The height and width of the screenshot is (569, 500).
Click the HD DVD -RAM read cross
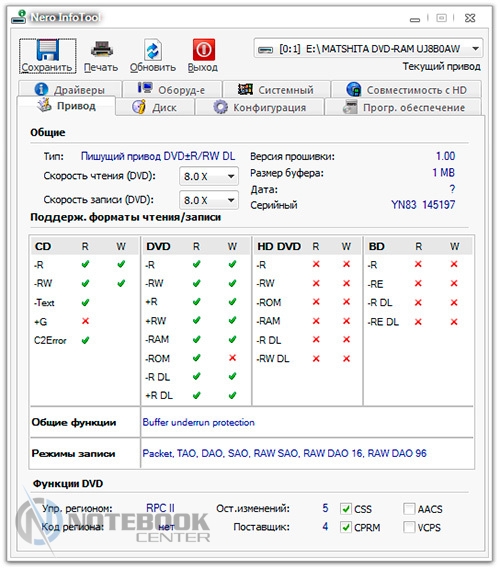click(316, 321)
